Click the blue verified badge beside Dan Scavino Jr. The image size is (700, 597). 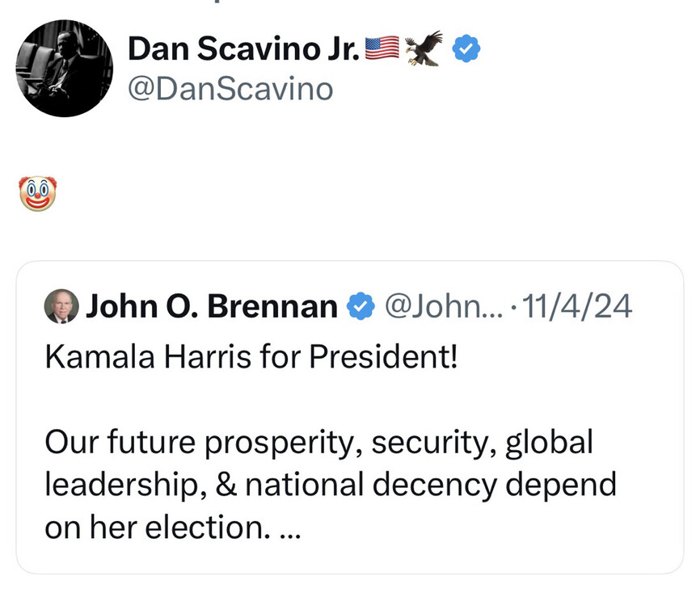pyautogui.click(x=466, y=50)
